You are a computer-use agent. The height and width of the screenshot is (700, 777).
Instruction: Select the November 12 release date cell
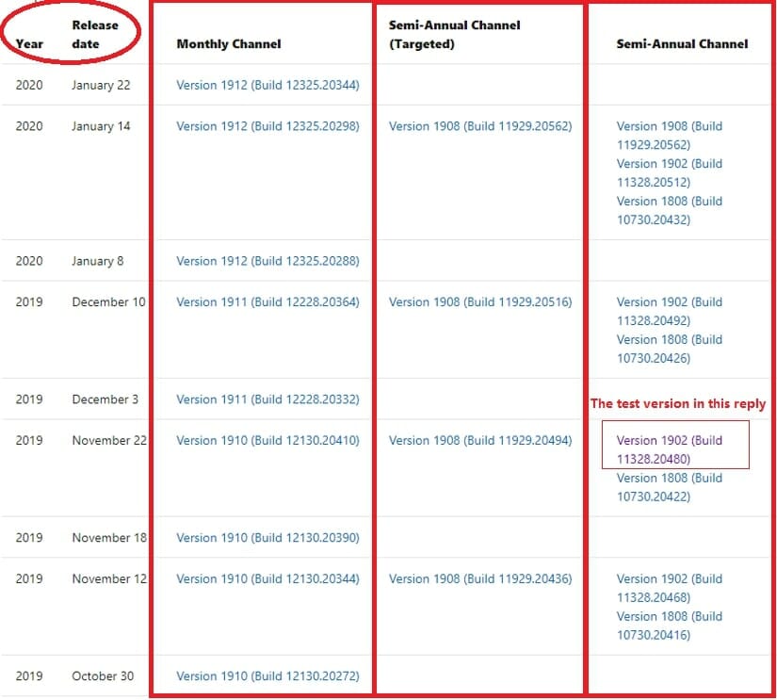tap(109, 579)
